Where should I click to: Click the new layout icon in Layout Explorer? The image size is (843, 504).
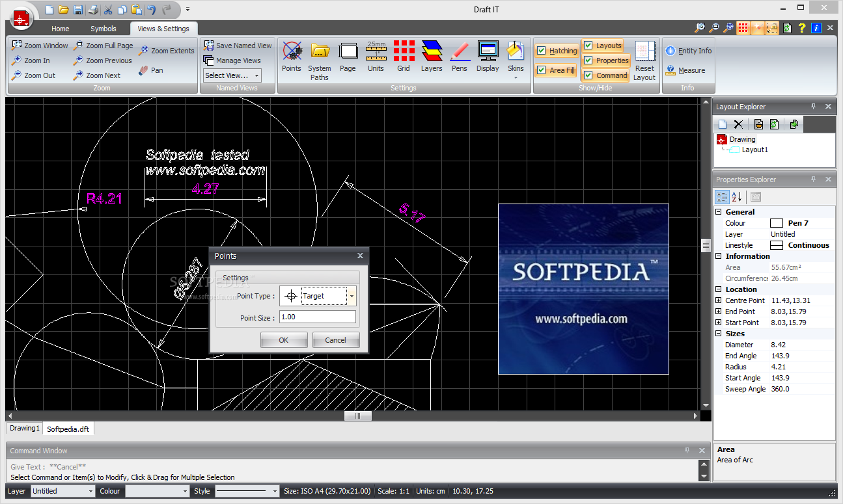[x=723, y=124]
